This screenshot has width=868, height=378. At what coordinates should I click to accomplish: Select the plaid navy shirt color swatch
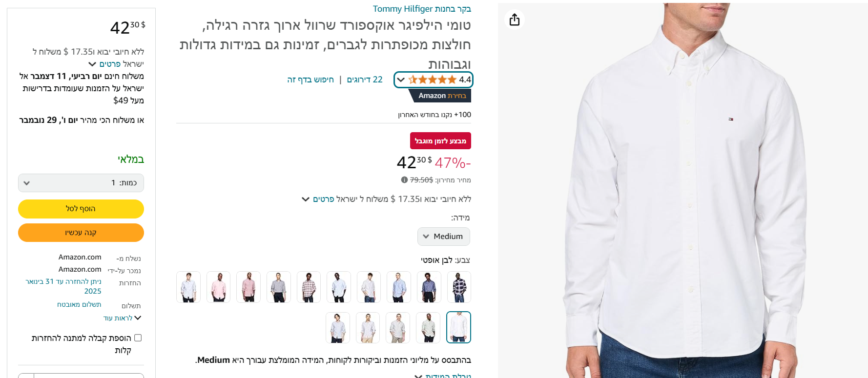point(459,287)
